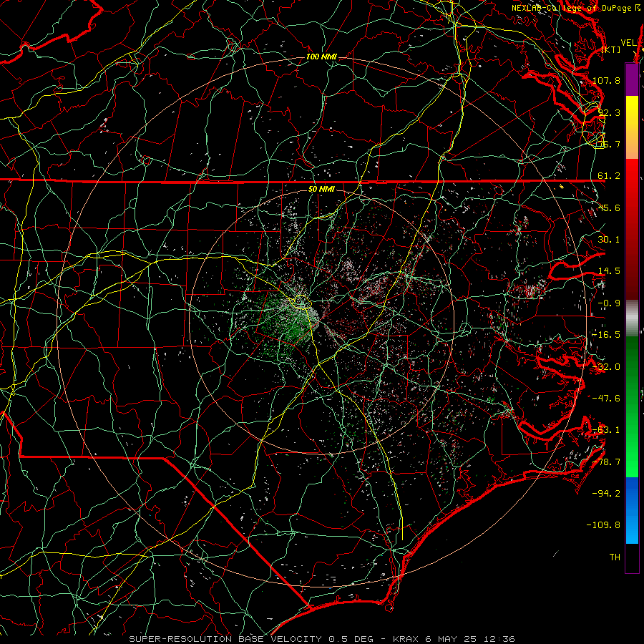Screen dimensions: 644x644
Task: Click the -47.6 legend value
Action: click(606, 399)
